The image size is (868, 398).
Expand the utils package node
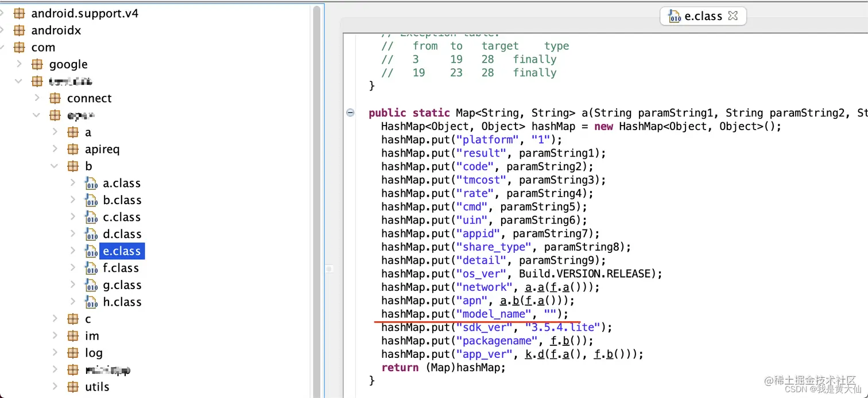pos(55,387)
